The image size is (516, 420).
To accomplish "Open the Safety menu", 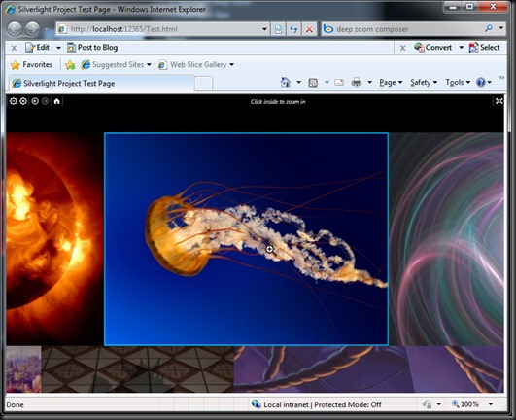I will coord(424,82).
